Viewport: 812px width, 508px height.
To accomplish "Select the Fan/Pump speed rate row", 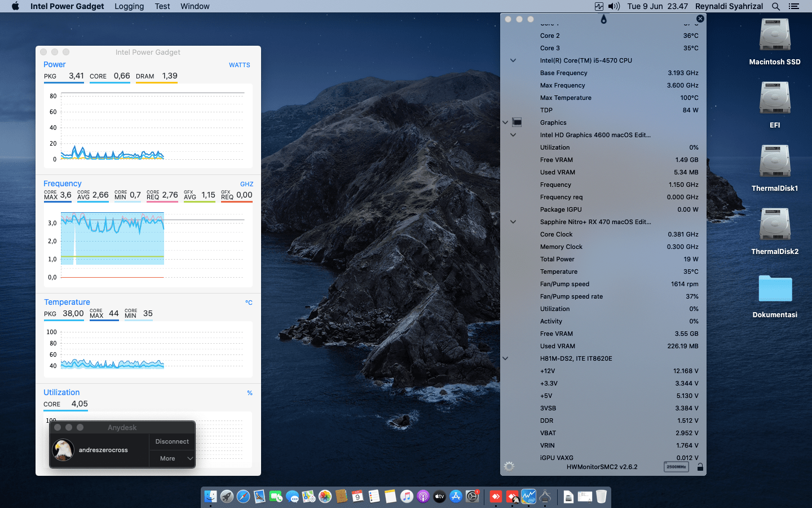I will point(603,296).
